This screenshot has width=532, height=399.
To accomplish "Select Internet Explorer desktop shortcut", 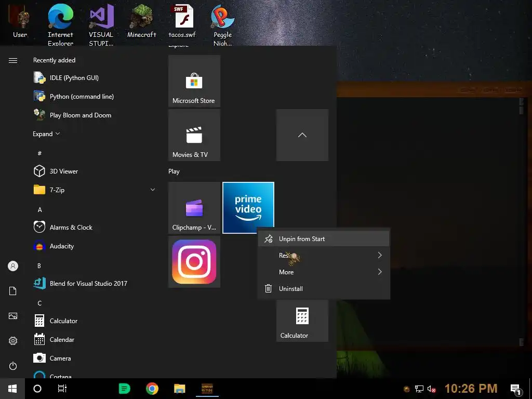I will click(60, 24).
